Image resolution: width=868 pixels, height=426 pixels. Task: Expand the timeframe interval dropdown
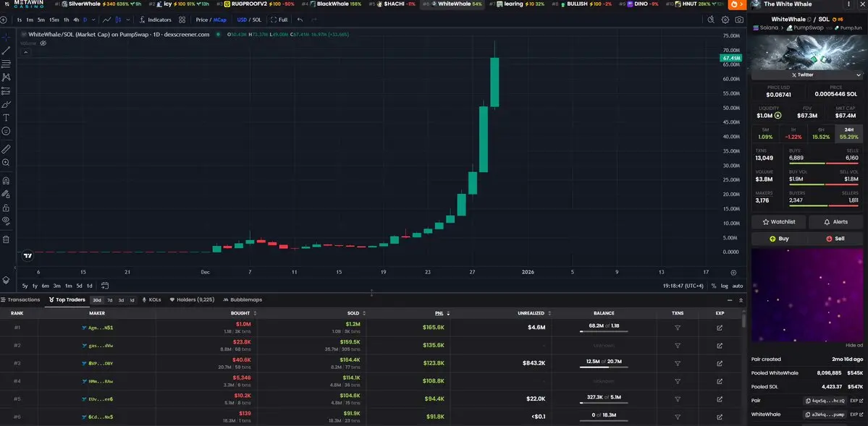coord(93,20)
